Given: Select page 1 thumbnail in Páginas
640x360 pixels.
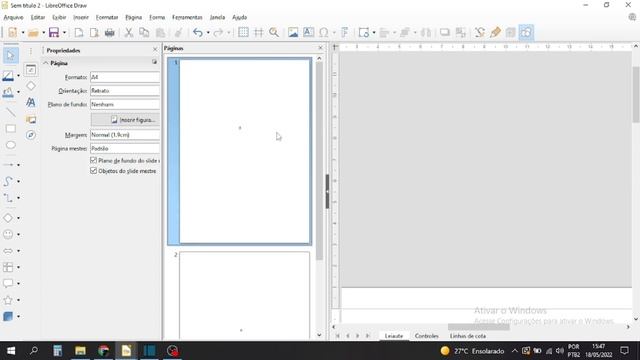Looking at the screenshot, I should point(240,151).
